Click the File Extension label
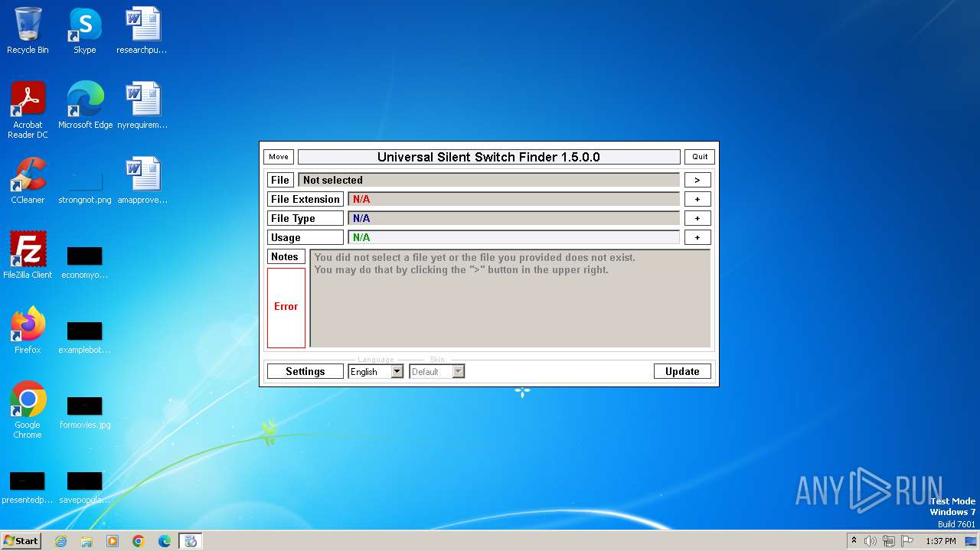 click(305, 199)
